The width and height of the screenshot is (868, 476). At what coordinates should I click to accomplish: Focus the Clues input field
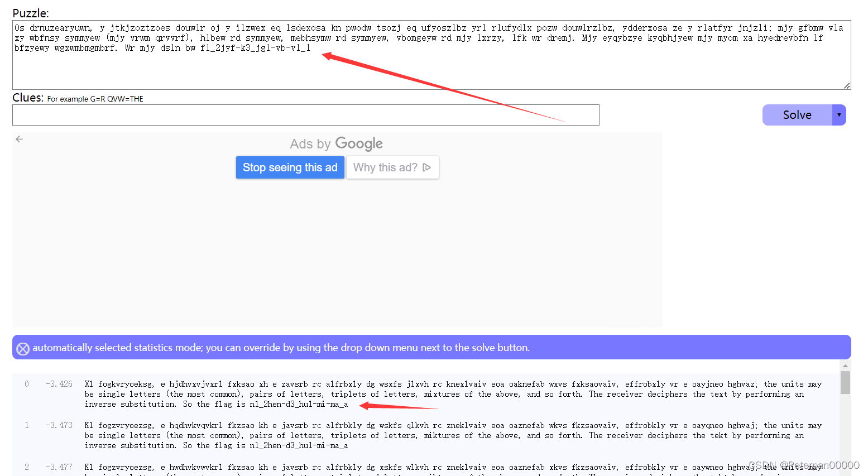coord(306,115)
